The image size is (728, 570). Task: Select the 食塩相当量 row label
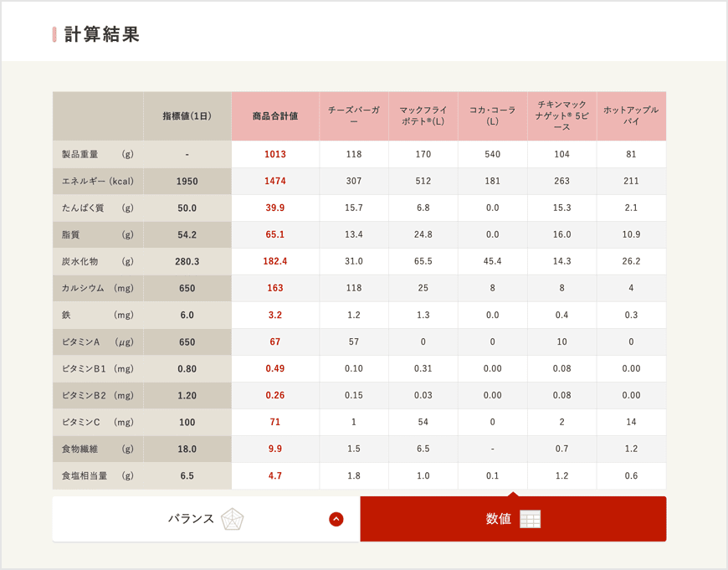[x=96, y=475]
